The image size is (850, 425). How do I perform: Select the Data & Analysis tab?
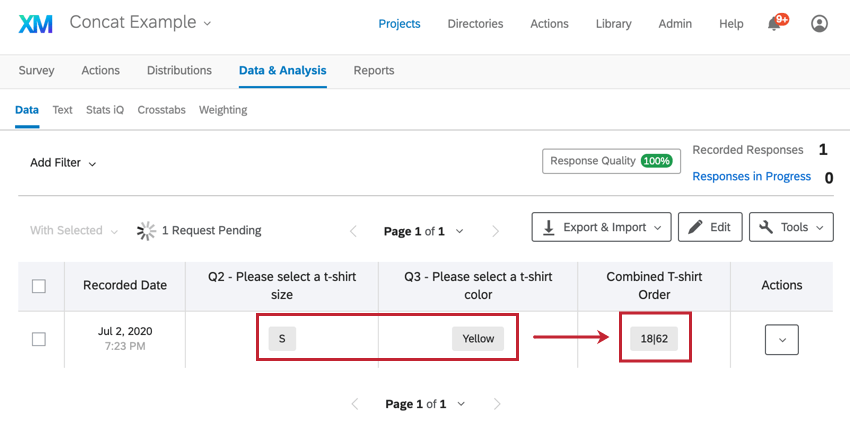(x=282, y=70)
